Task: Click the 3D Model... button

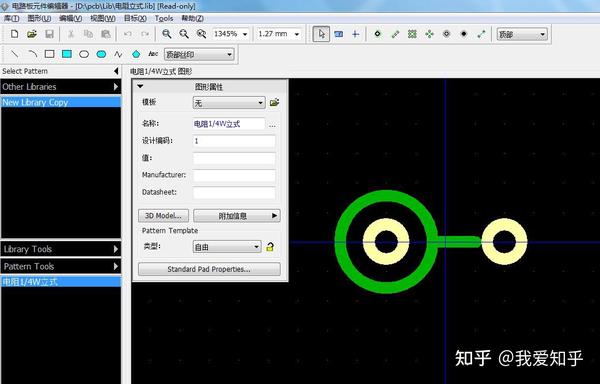Action: [163, 216]
